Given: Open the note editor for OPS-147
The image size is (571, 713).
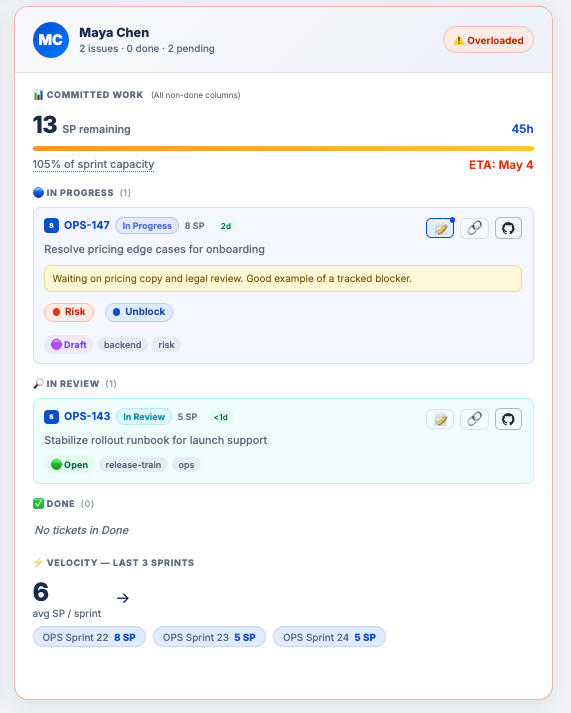Looking at the screenshot, I should pos(440,228).
